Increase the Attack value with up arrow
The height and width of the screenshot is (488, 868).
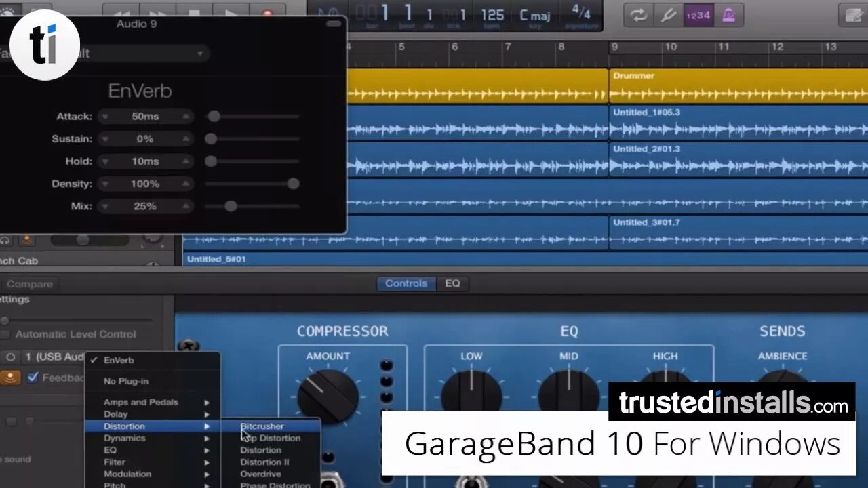[x=186, y=117]
